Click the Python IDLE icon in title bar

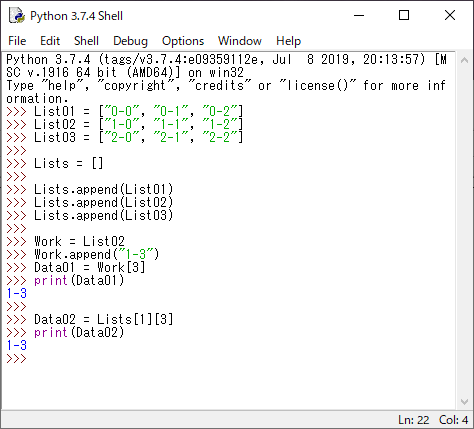pyautogui.click(x=17, y=16)
